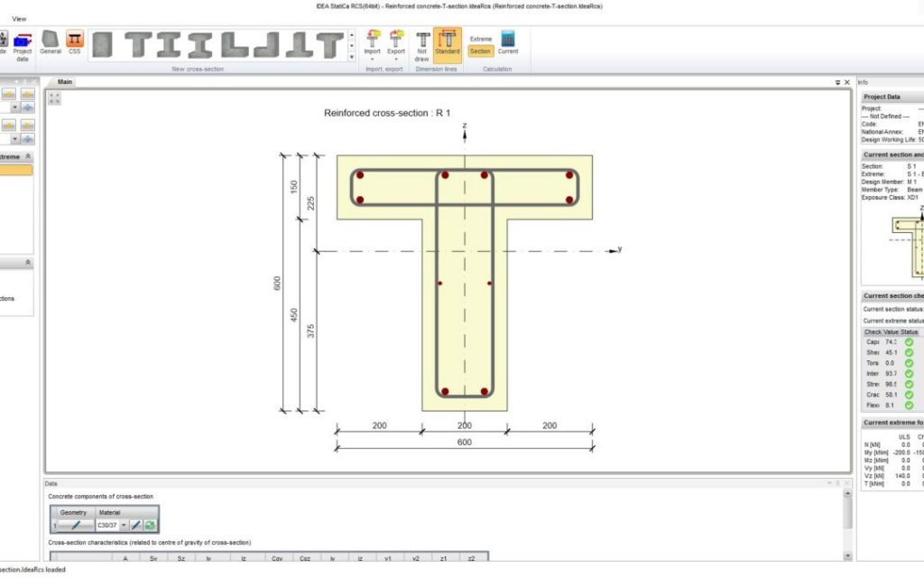
Task: Open the View menu
Action: (x=19, y=19)
